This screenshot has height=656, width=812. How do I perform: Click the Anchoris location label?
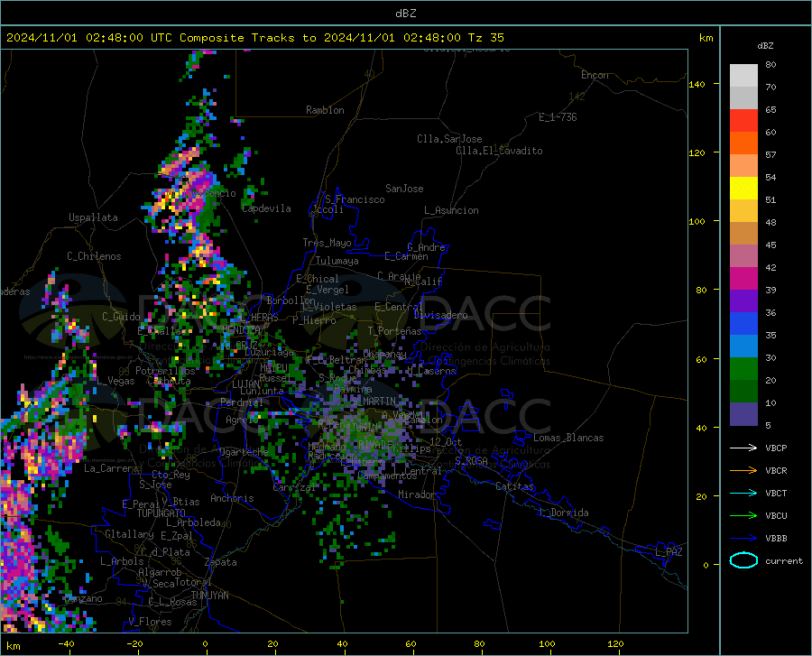(x=232, y=498)
